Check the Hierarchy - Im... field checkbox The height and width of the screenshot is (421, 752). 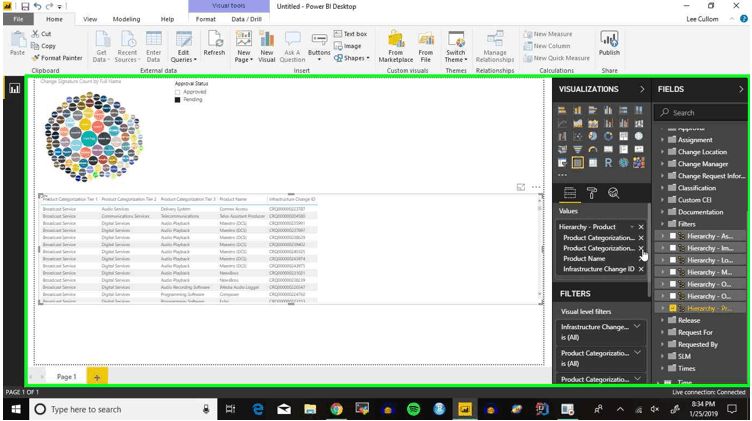[x=672, y=248]
